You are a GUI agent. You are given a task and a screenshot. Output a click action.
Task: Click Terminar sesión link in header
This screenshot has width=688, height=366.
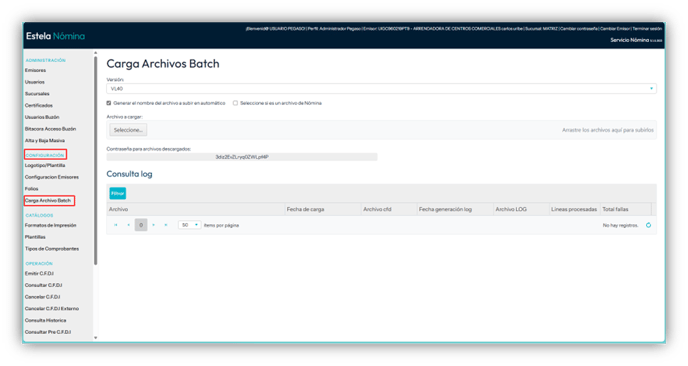[647, 29]
